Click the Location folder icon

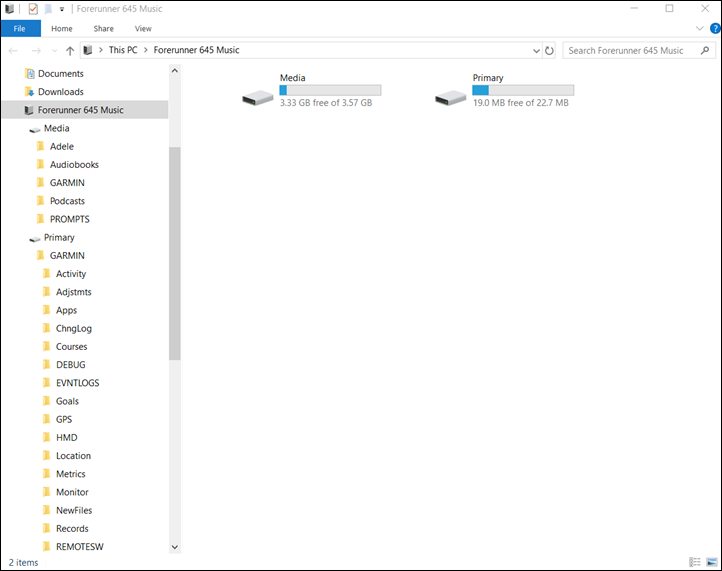(47, 455)
